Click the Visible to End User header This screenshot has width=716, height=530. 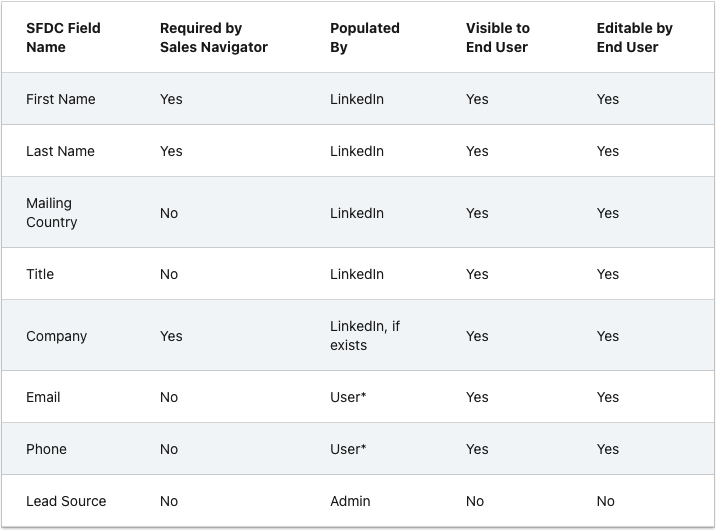(x=497, y=38)
